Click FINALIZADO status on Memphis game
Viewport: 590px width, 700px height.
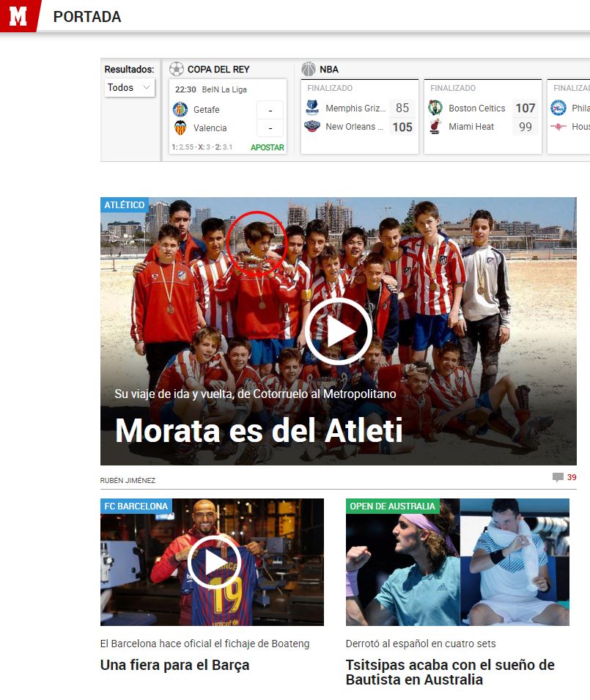(330, 89)
